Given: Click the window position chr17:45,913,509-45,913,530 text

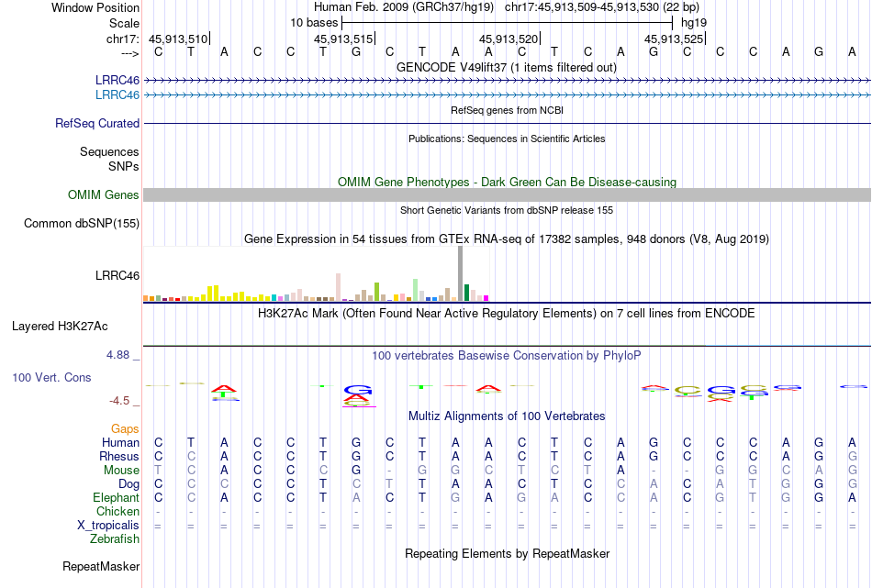Looking at the screenshot, I should pos(602,7).
